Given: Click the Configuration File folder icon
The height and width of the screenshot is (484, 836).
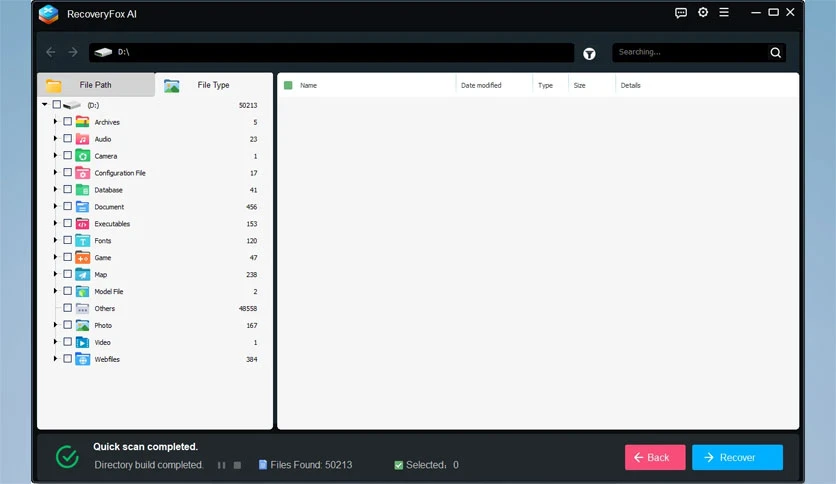Looking at the screenshot, I should coord(82,173).
